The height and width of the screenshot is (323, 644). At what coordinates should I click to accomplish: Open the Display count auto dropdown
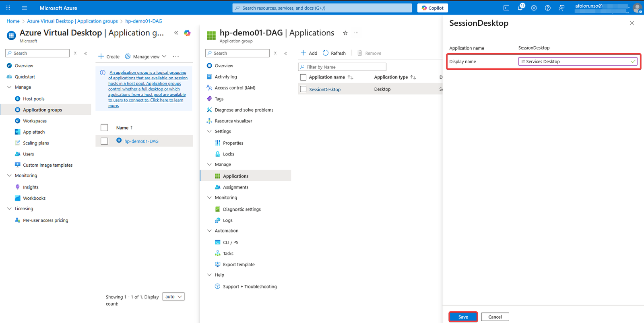point(173,297)
